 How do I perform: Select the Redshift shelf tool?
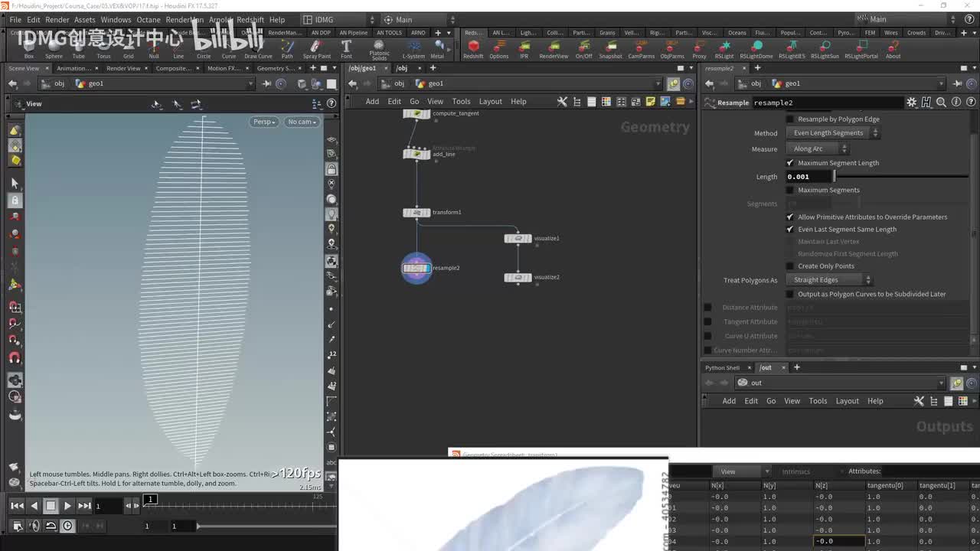[x=473, y=50]
